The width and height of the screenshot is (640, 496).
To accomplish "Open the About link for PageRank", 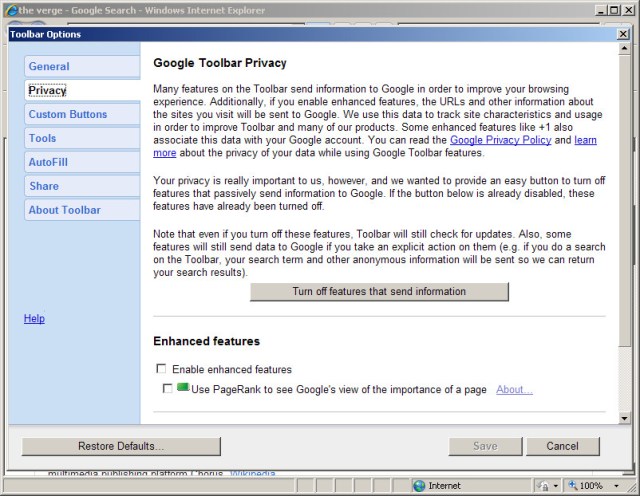I will click(x=514, y=389).
